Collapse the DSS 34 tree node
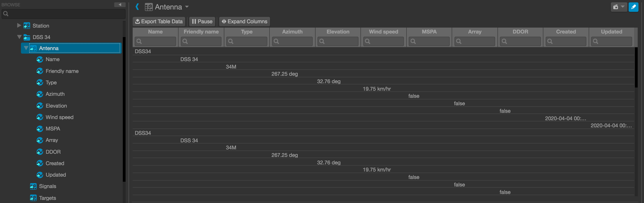The height and width of the screenshot is (203, 644). pos(19,37)
